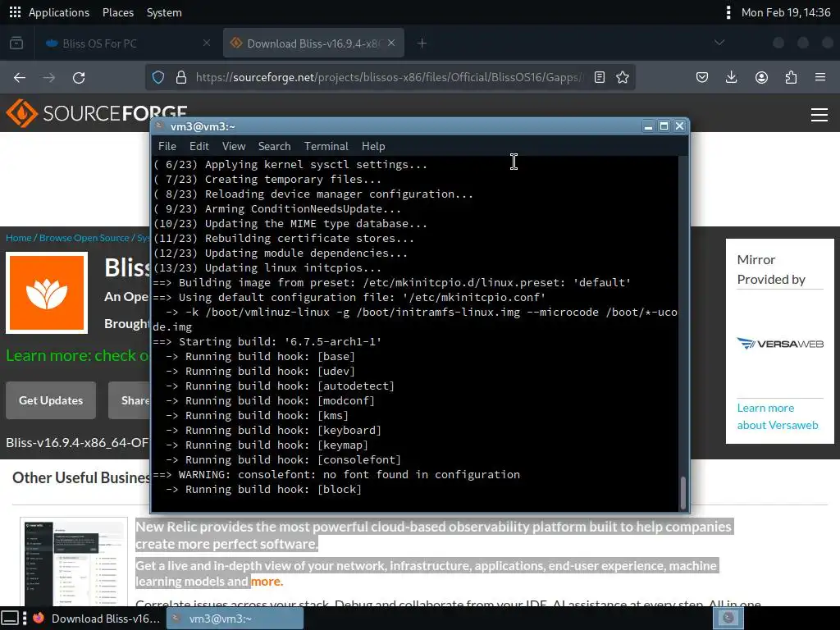Open Firefox recent browsing view icon
The image size is (840, 630).
[16, 43]
